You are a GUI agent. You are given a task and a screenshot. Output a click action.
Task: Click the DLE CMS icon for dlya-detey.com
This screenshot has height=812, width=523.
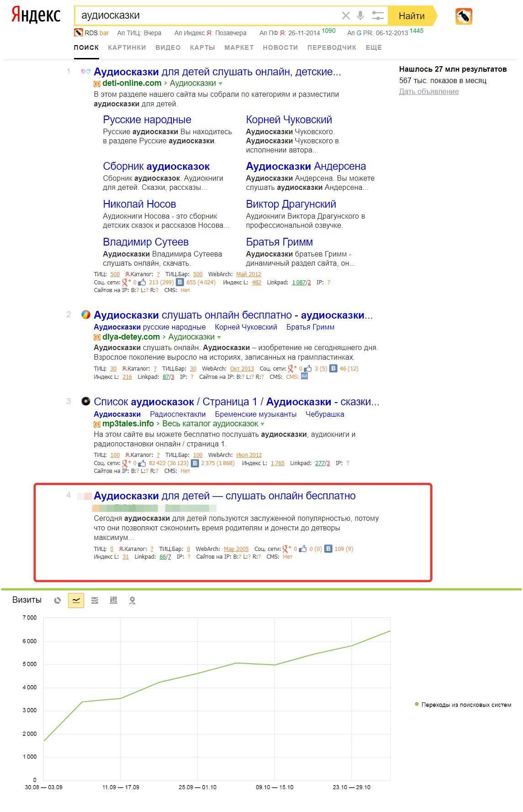(x=305, y=377)
